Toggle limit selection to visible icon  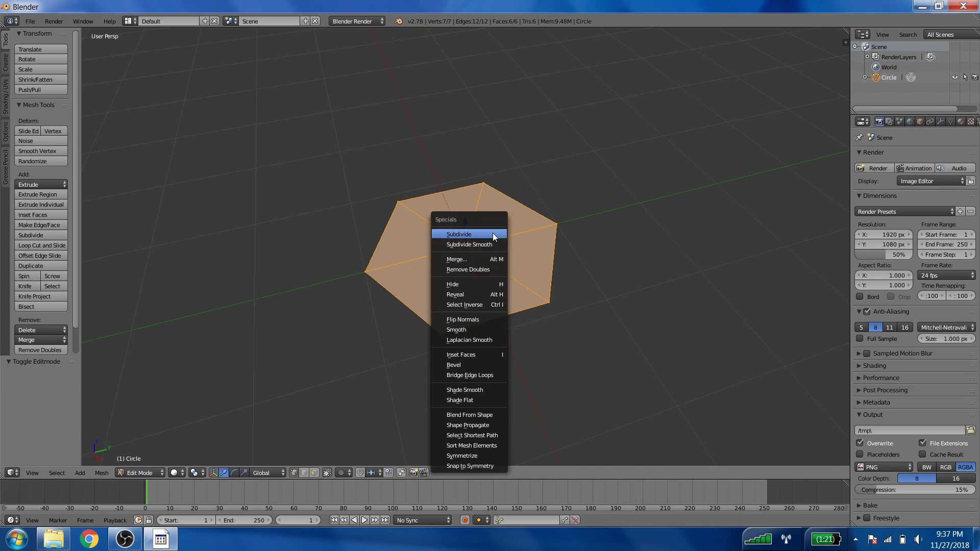[327, 472]
